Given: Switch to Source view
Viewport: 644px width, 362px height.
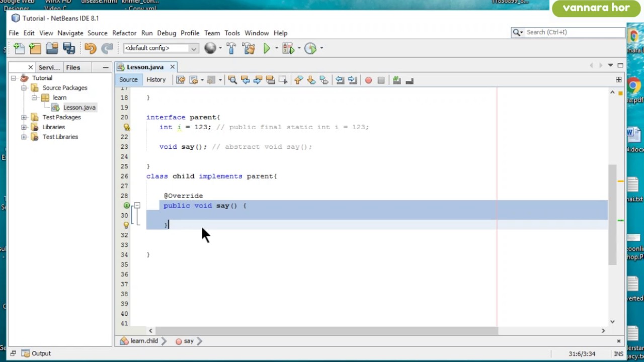Looking at the screenshot, I should [x=128, y=79].
